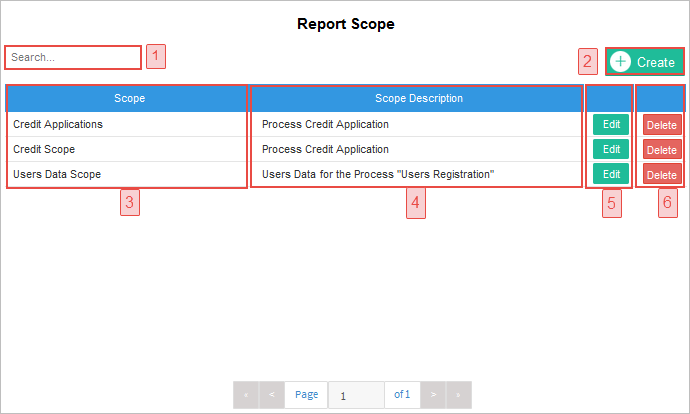The width and height of the screenshot is (690, 414).
Task: Go to the next page arrow
Action: point(433,395)
